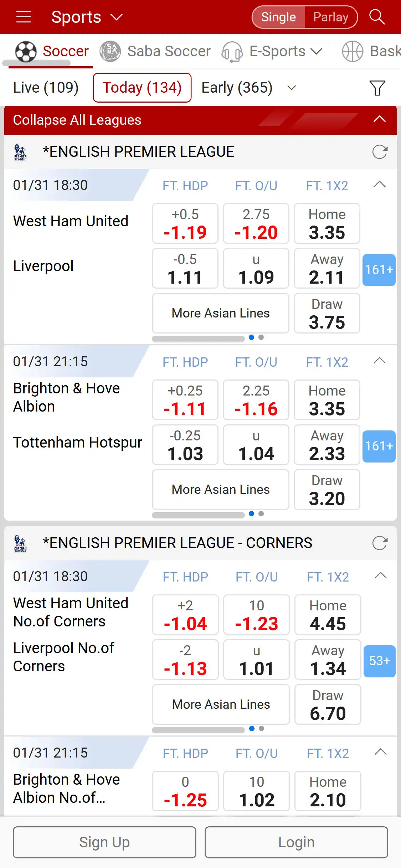401x868 pixels.
Task: Choose the Basketball sport icon
Action: (x=353, y=51)
